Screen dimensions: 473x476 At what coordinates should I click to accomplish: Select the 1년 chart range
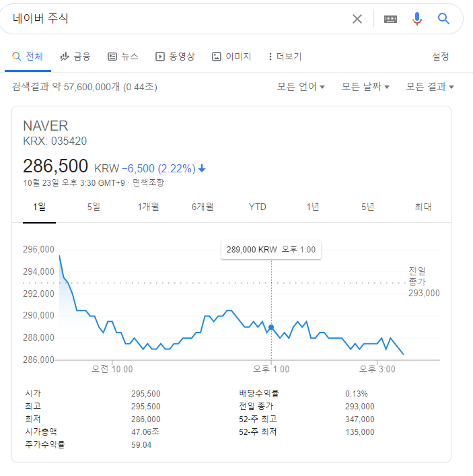coord(312,207)
